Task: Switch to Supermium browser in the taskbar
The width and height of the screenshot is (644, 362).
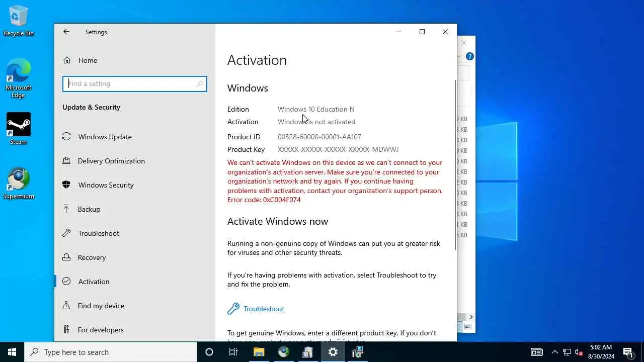Action: pyautogui.click(x=283, y=352)
